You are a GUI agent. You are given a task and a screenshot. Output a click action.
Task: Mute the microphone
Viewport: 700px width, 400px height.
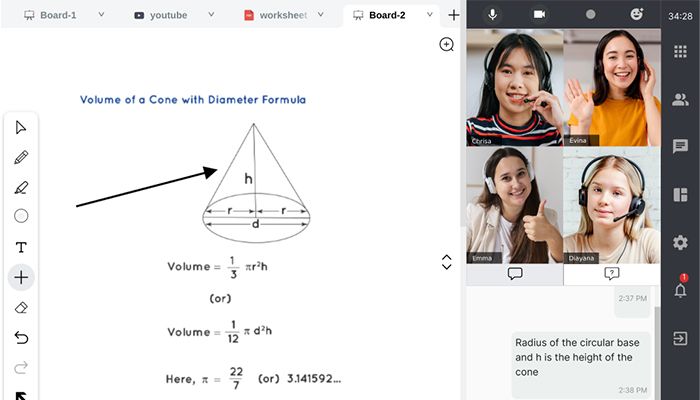click(x=492, y=14)
